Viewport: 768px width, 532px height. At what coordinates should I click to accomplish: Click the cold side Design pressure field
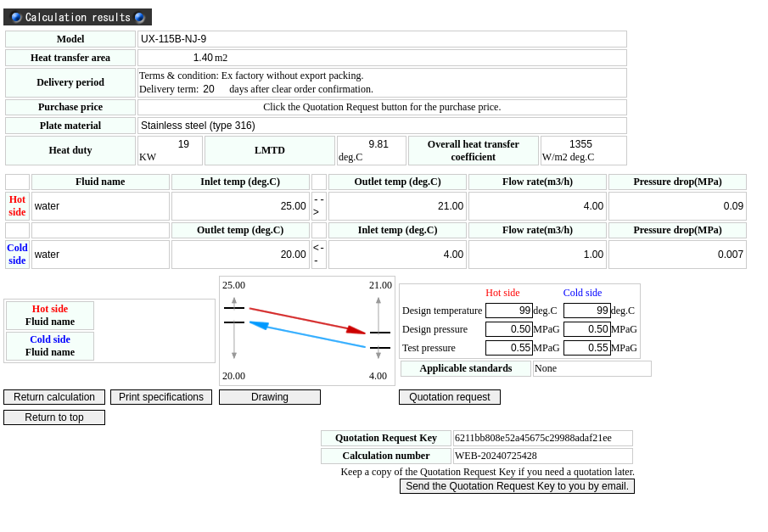tap(586, 329)
